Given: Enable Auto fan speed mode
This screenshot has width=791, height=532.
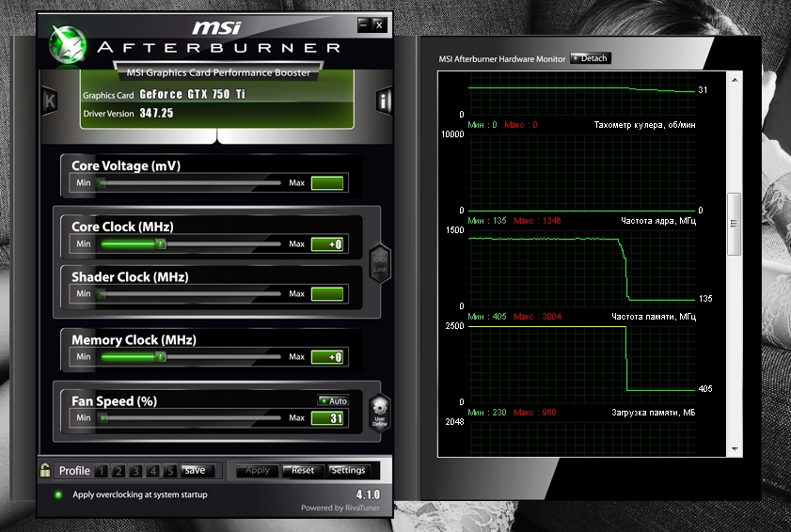Looking at the screenshot, I should coord(333,401).
